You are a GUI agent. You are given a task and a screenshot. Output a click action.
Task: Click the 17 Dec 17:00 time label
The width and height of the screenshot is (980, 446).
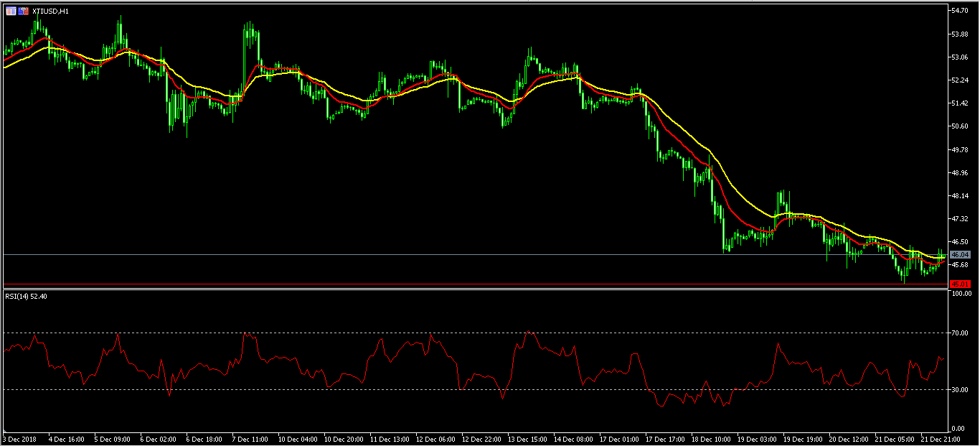[664, 438]
